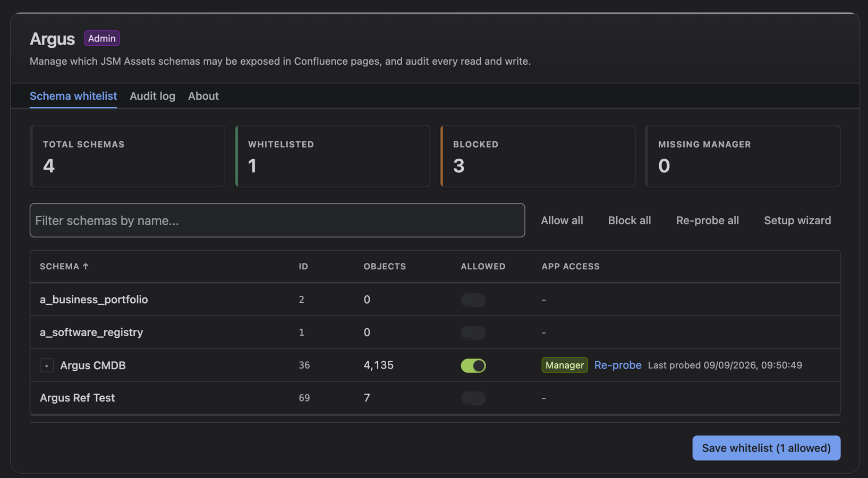Select the a_business_portfolio schema name

pyautogui.click(x=93, y=300)
